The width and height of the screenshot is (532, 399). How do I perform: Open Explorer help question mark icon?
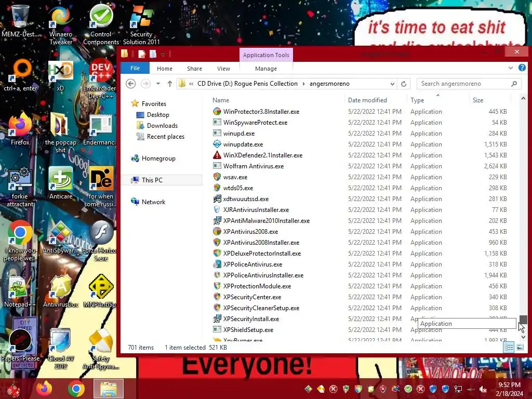[x=522, y=68]
